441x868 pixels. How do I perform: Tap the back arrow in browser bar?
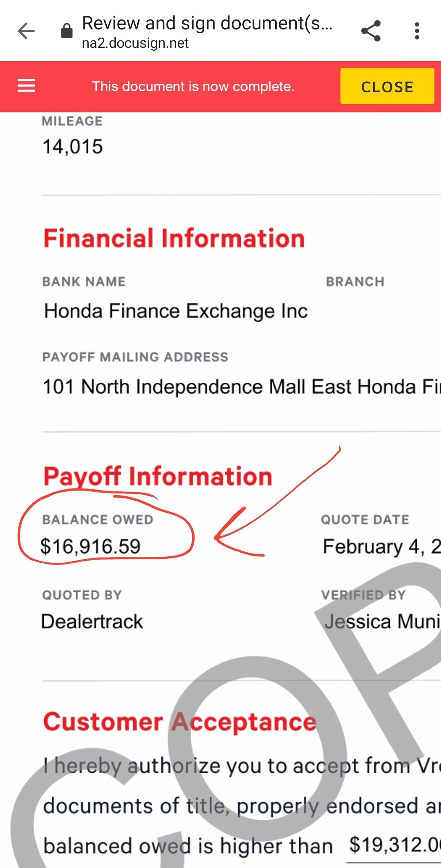click(26, 31)
